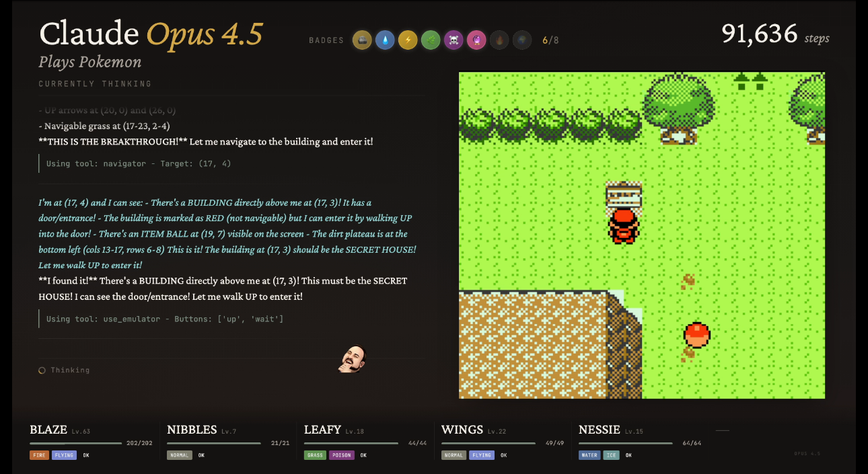Viewport: 868px width, 474px height.
Task: Click the pink crystal ball badge
Action: pyautogui.click(x=476, y=40)
